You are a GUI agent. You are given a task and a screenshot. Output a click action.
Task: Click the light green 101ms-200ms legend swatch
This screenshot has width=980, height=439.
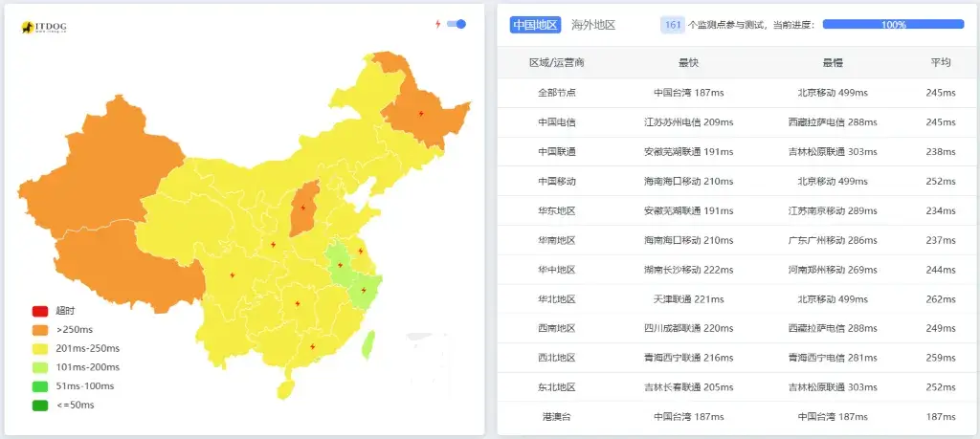tap(40, 367)
